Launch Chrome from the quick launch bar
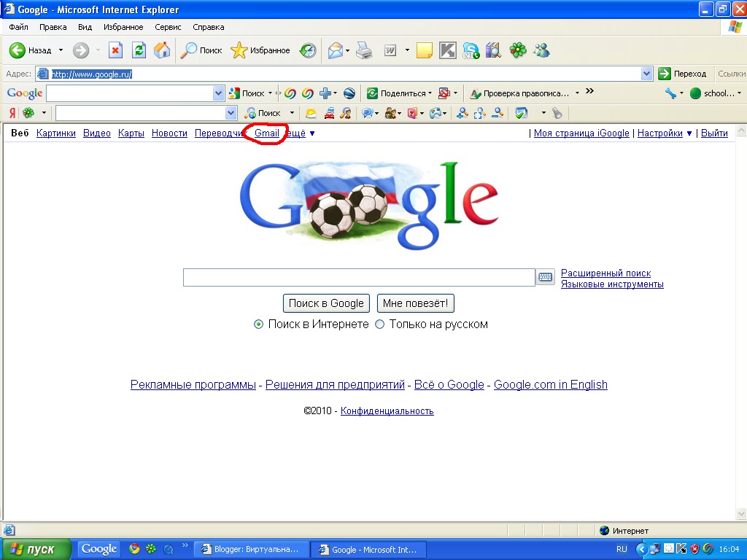This screenshot has height=560, width=747. 134,549
